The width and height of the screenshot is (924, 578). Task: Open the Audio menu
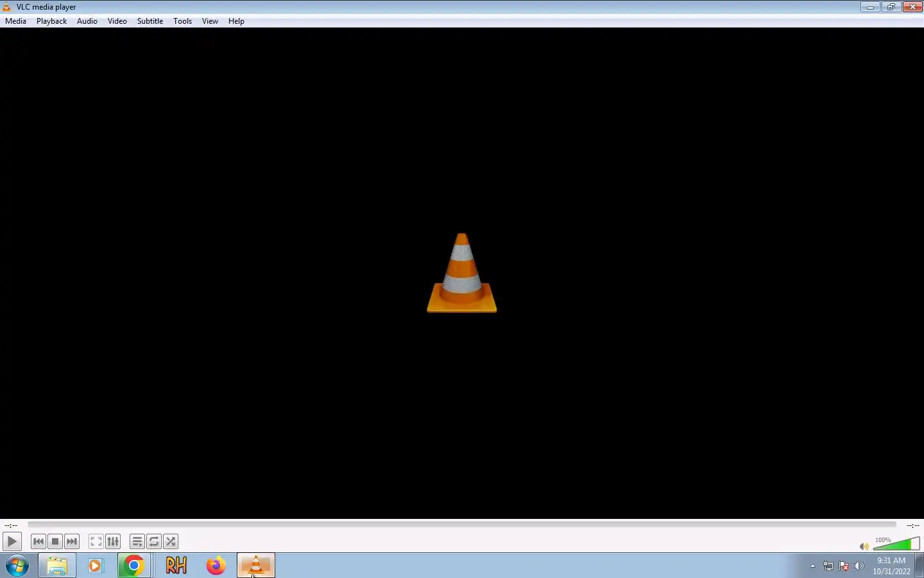click(87, 21)
